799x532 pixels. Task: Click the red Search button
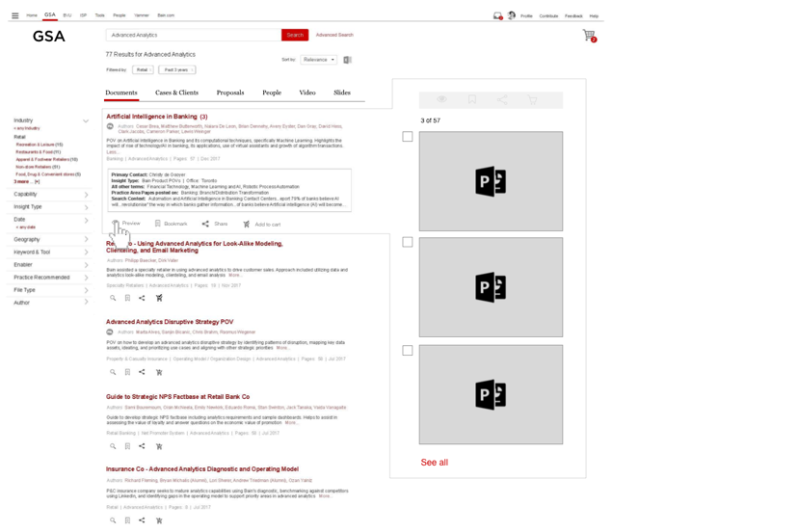[295, 35]
